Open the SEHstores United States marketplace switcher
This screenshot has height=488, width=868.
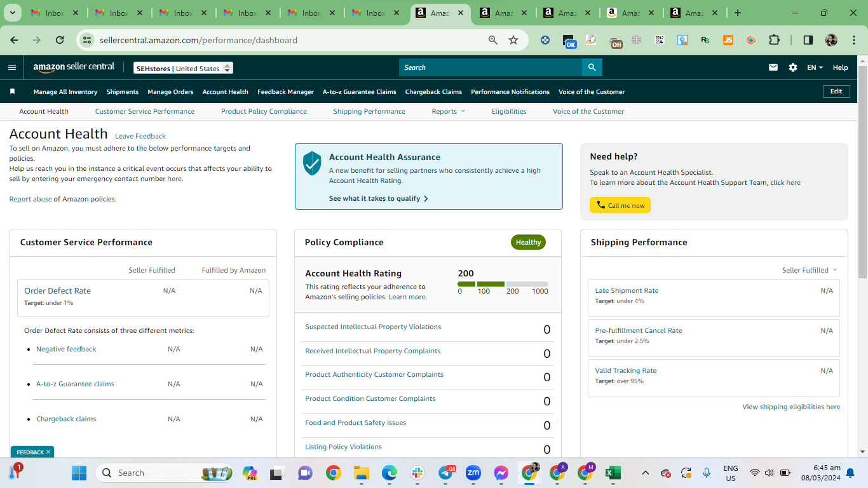pos(183,68)
